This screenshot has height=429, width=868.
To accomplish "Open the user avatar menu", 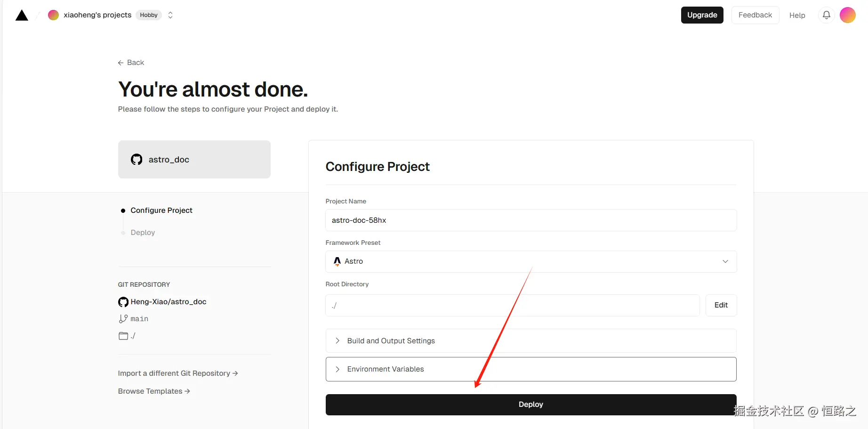I will 847,15.
